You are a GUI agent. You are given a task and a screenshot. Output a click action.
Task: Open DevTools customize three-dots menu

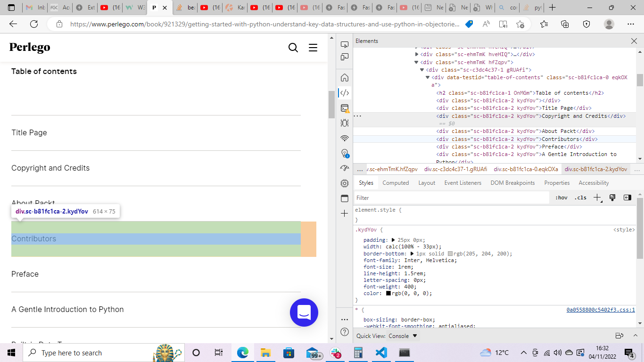click(345, 319)
